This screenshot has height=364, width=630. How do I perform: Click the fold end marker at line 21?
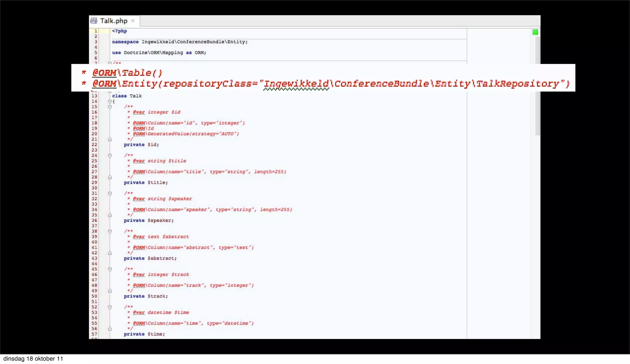110,139
